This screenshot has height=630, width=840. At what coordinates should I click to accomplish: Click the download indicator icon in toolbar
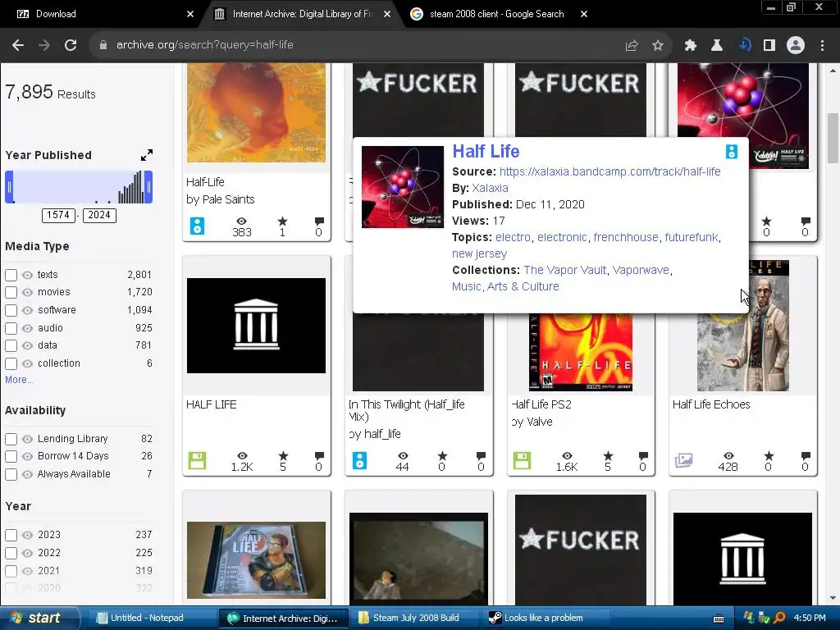coord(744,46)
